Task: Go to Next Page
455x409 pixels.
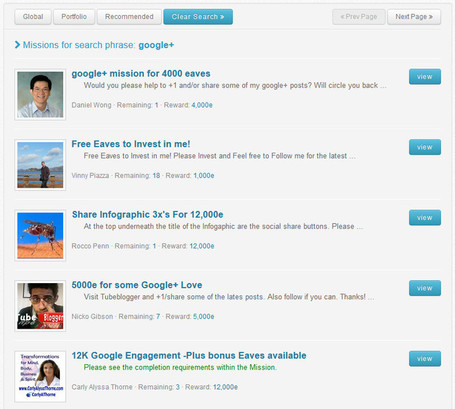Action: (x=414, y=17)
